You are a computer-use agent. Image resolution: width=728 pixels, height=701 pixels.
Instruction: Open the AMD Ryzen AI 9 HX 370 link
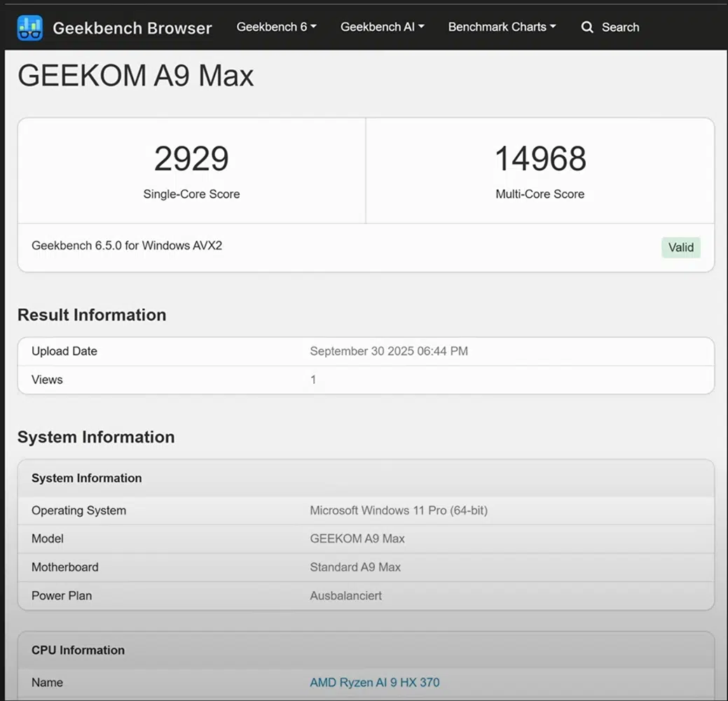[x=374, y=682]
